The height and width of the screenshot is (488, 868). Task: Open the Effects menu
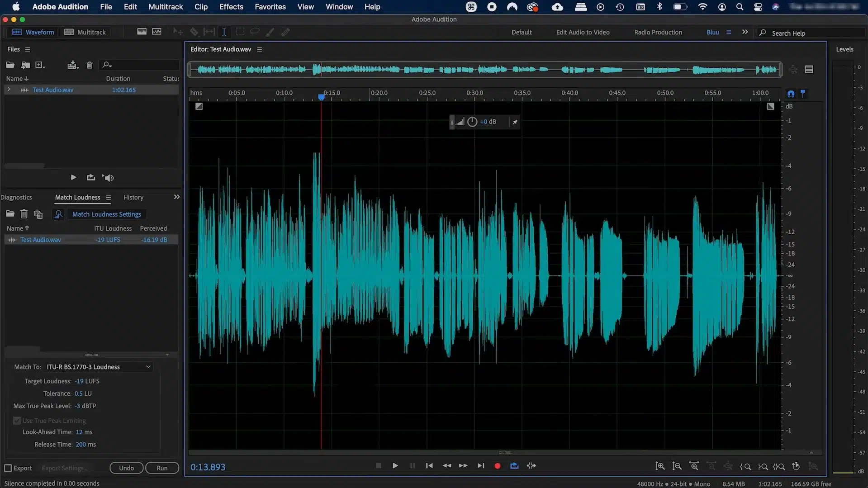(x=231, y=7)
